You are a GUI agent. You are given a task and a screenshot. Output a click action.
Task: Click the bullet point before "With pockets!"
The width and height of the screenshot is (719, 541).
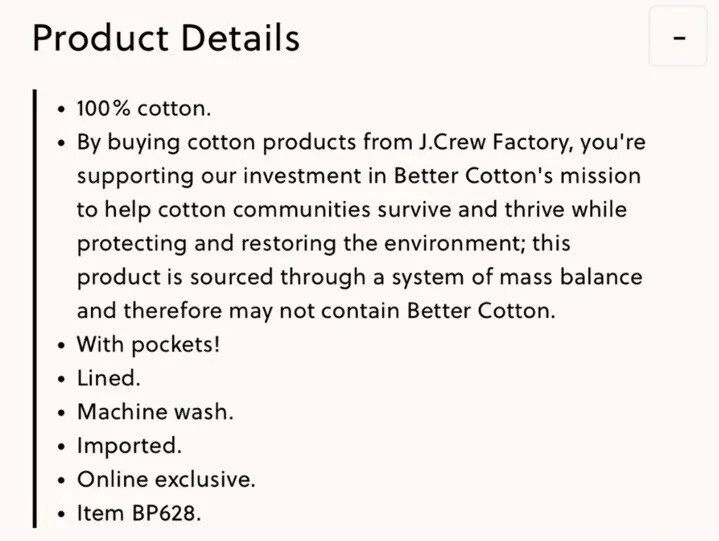pos(62,346)
